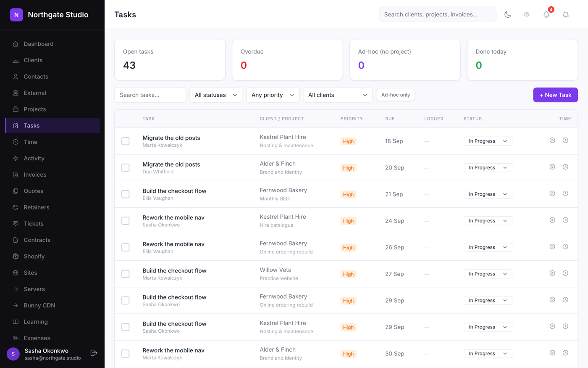Image resolution: width=588 pixels, height=368 pixels.
Task: Focus the global search for clients, projects, invoices
Action: 438,14
